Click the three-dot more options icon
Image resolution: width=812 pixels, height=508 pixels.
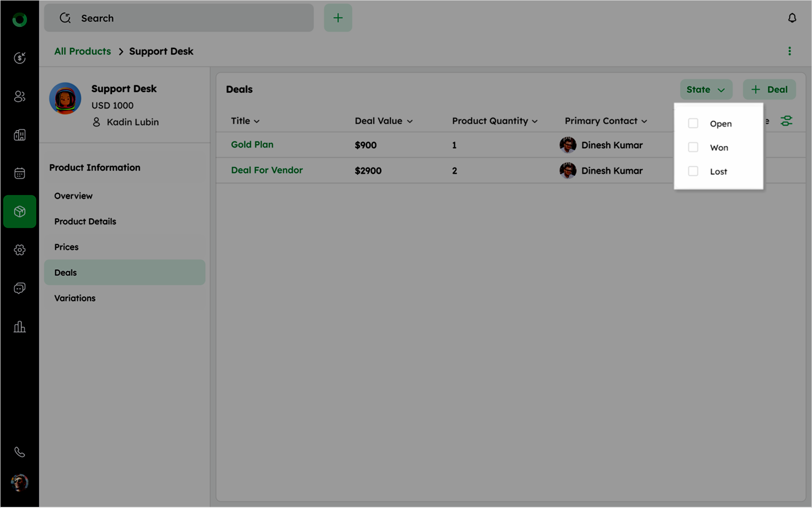[x=789, y=51]
